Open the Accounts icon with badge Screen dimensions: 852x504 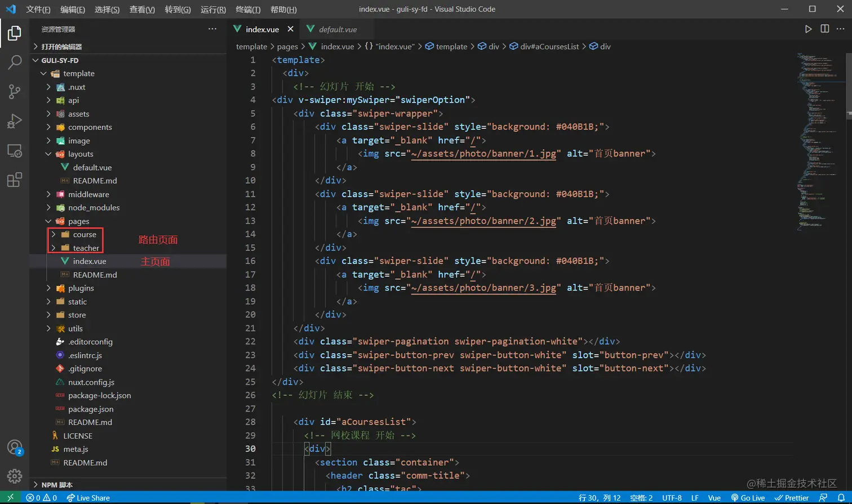pyautogui.click(x=15, y=448)
